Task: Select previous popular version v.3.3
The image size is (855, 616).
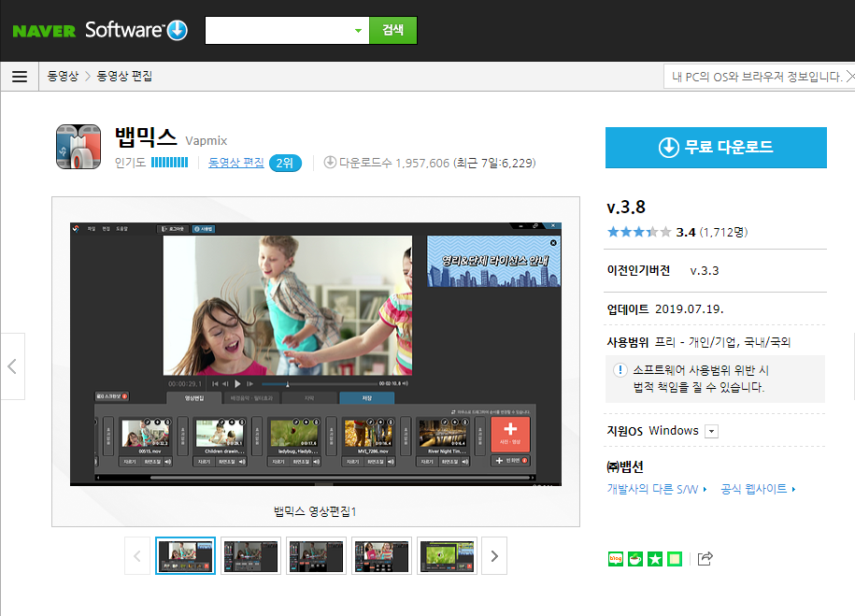Action: (705, 271)
